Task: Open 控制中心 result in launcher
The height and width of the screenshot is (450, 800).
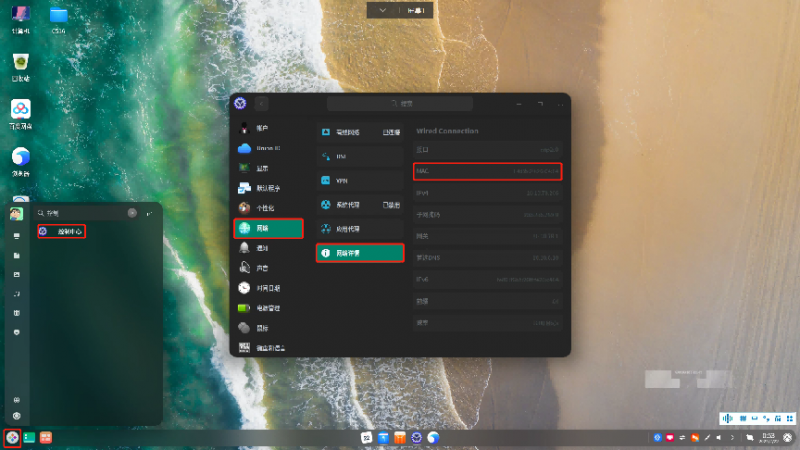Action: (x=62, y=232)
